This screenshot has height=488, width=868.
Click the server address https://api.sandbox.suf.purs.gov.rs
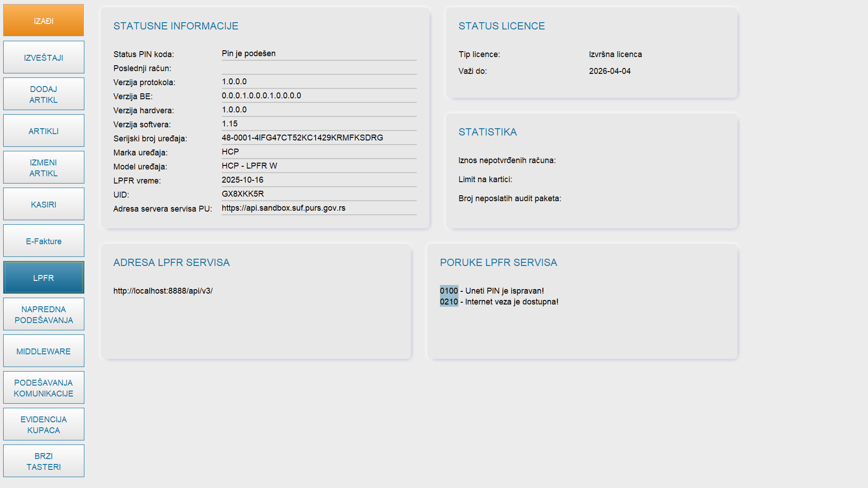[283, 208]
